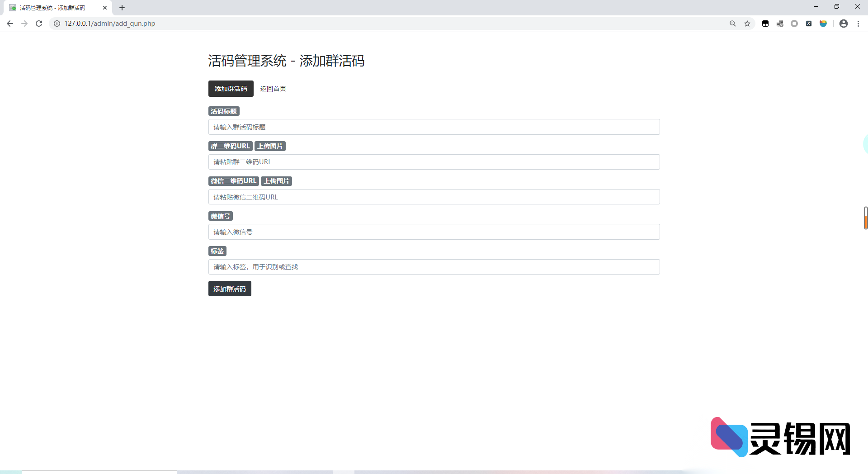Click the 请输入微信号 input field
This screenshot has width=868, height=474.
pos(434,232)
